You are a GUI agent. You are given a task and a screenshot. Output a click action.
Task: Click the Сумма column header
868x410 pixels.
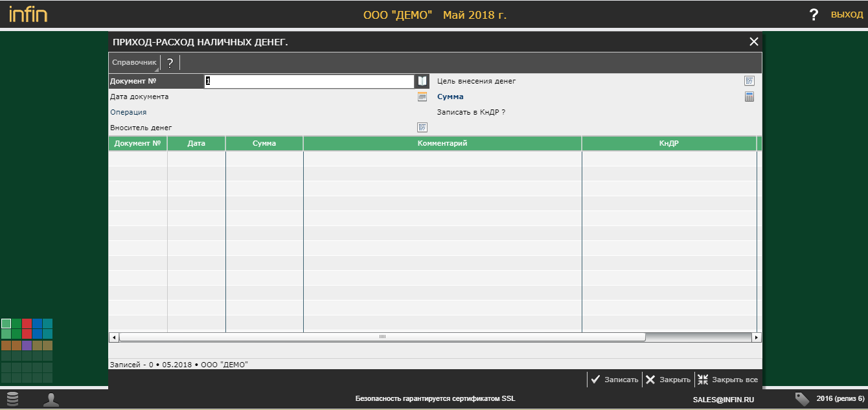tap(264, 143)
